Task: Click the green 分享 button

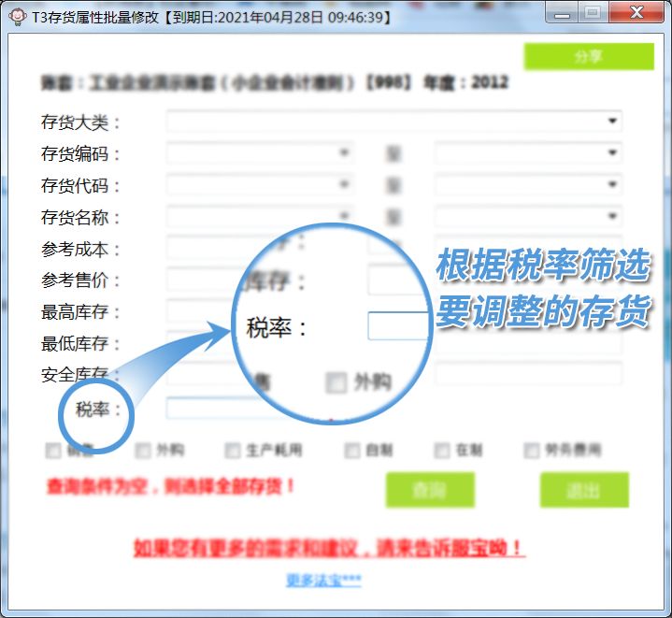Action: coord(588,56)
